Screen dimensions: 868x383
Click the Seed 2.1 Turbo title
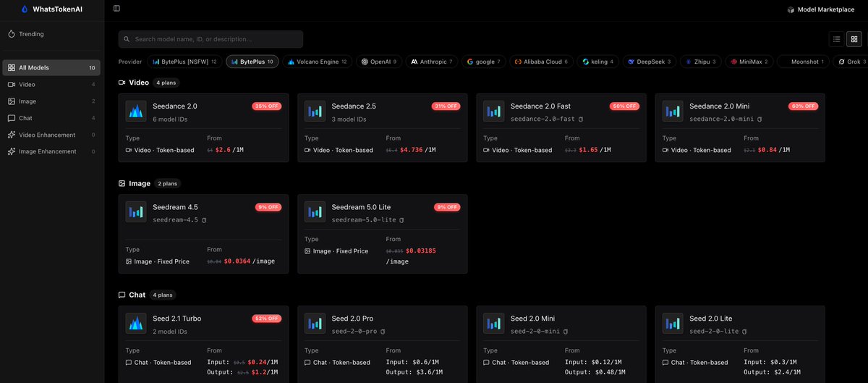(177, 319)
